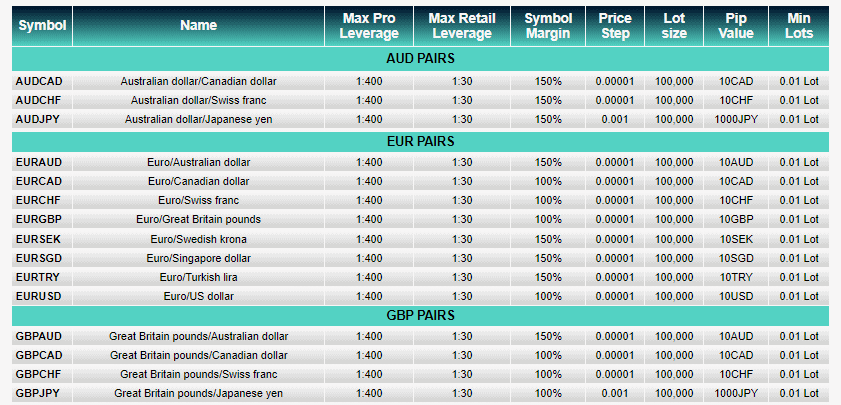Select 'Great Britain pounds/Swiss franc' name
Viewport: 841px width, 405px height.
point(198,374)
